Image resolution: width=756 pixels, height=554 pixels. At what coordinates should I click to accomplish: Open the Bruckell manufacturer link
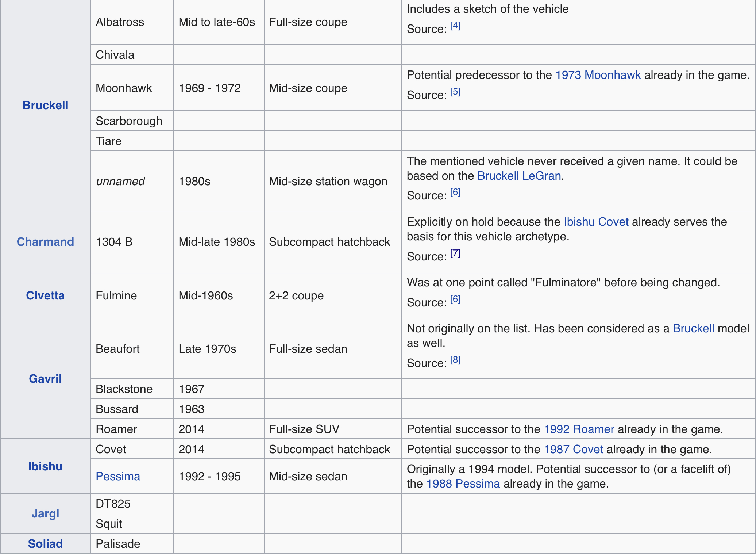click(x=45, y=105)
